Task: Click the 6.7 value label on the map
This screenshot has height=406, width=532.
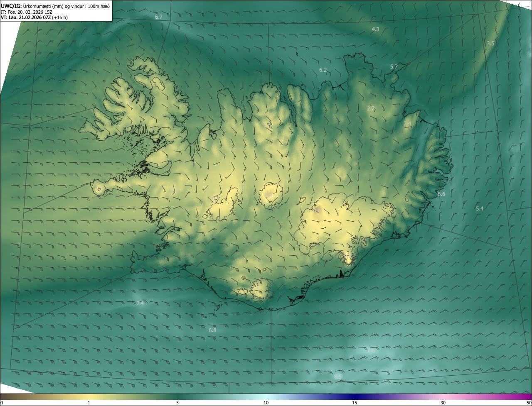Action: [159, 17]
